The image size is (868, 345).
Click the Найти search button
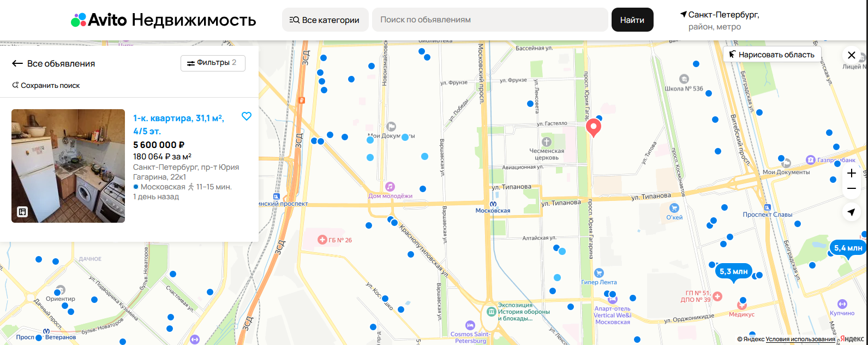pyautogui.click(x=632, y=20)
